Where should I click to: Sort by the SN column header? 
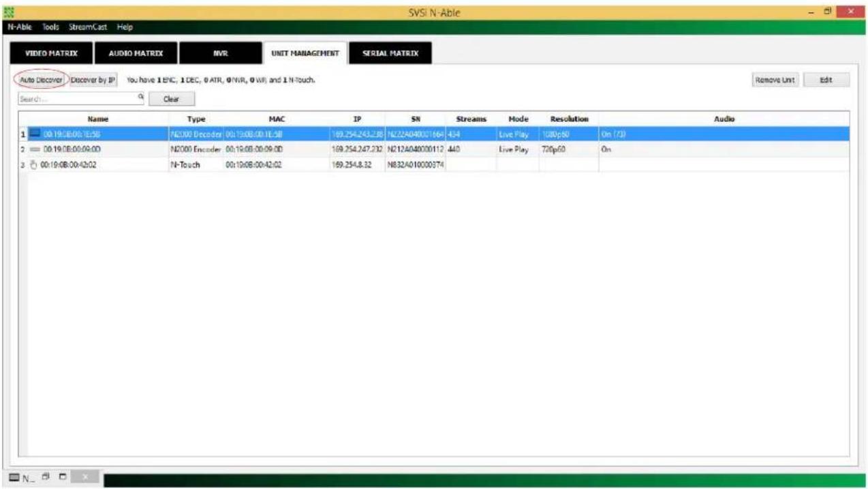415,119
